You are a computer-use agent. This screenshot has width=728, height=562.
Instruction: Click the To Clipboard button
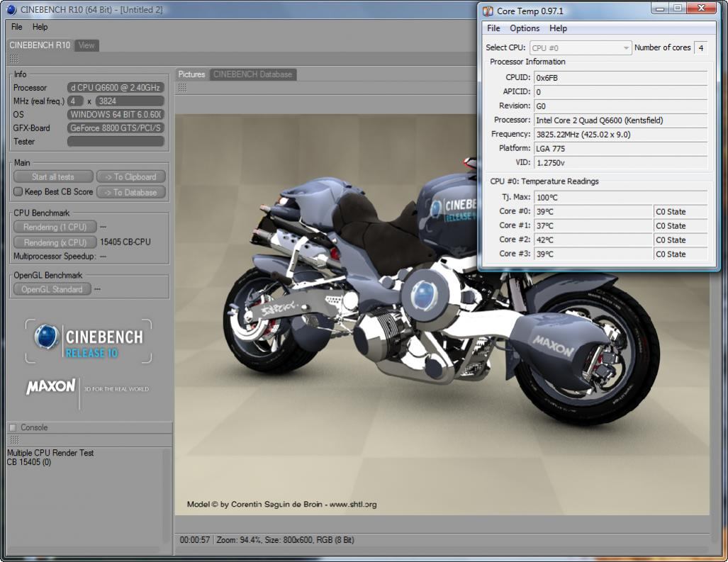[x=130, y=176]
